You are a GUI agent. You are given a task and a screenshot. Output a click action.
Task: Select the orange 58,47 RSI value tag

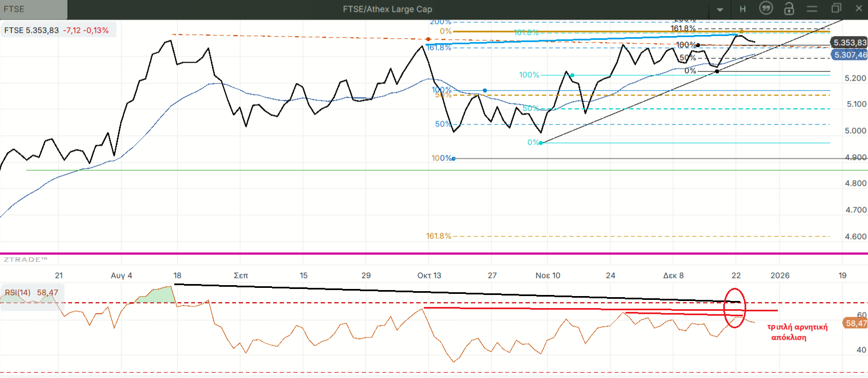[855, 323]
